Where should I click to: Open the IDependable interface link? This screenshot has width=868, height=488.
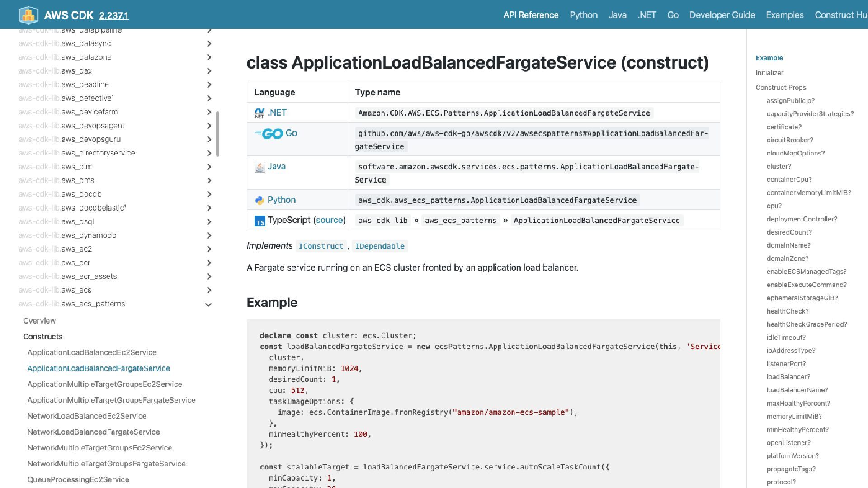point(379,246)
